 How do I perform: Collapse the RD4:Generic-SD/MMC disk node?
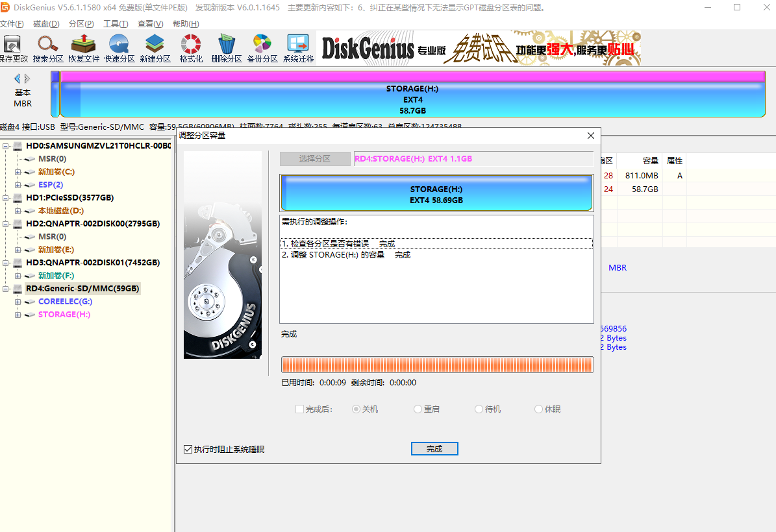point(6,289)
